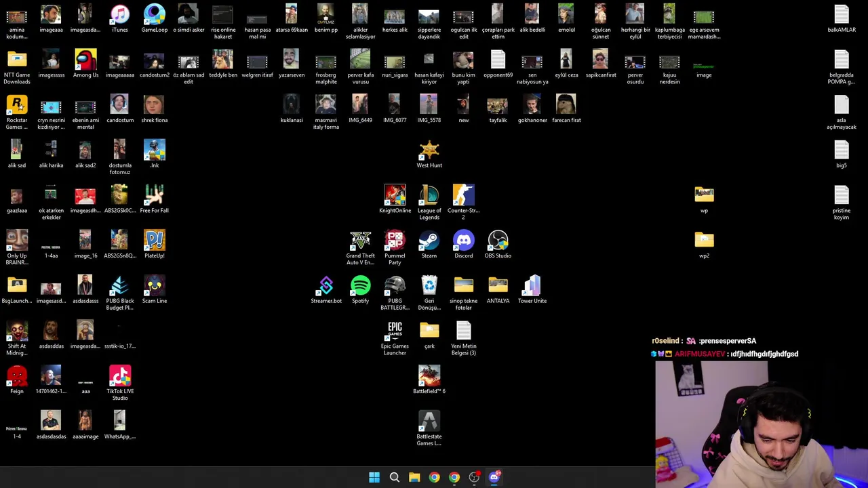Screen dimensions: 868x488
Task: Open PUBG Black Budget Playtest icon
Action: (x=120, y=293)
